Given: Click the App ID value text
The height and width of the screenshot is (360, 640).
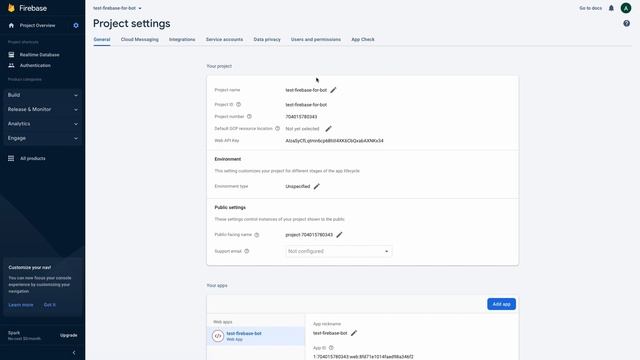Looking at the screenshot, I should (x=363, y=357).
